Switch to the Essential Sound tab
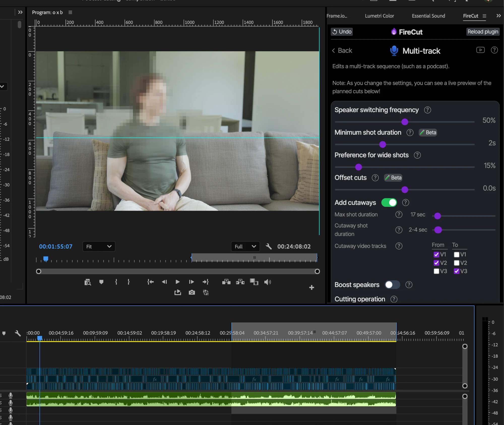504x425 pixels. pyautogui.click(x=428, y=16)
